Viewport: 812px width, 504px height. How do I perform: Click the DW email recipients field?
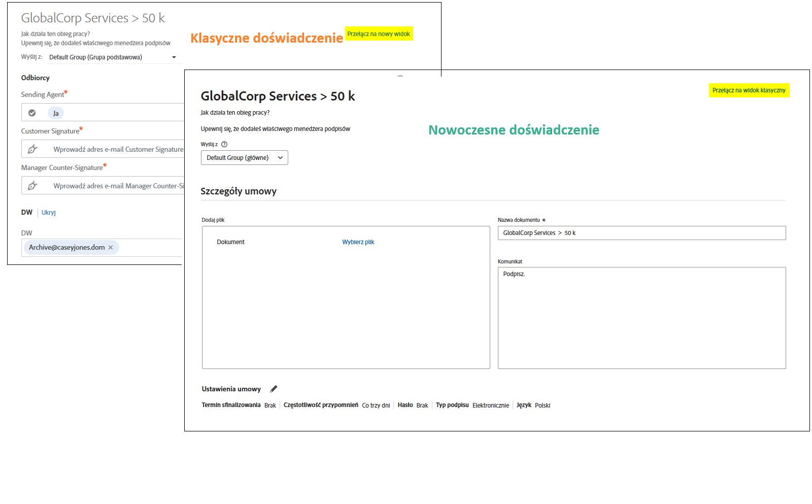click(101, 248)
